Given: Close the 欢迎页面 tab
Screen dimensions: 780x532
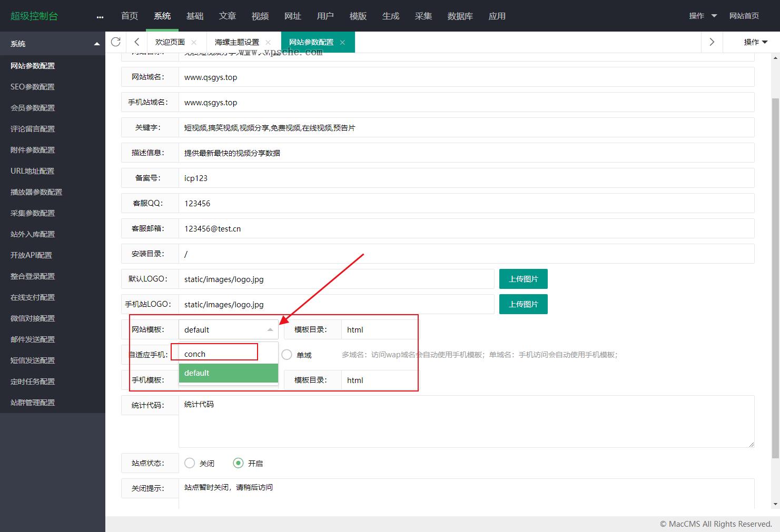Looking at the screenshot, I should pyautogui.click(x=193, y=42).
